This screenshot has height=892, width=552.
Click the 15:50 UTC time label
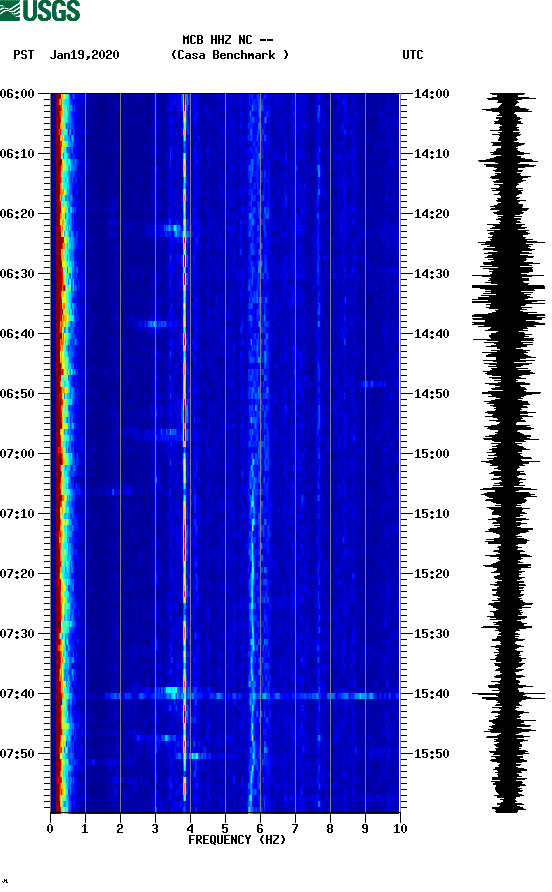click(431, 754)
